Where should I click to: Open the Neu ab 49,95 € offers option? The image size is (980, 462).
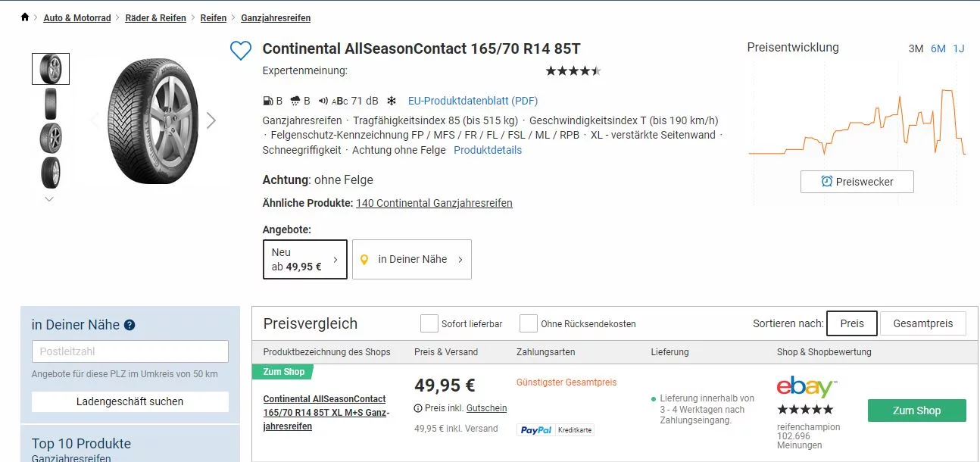[x=304, y=259]
